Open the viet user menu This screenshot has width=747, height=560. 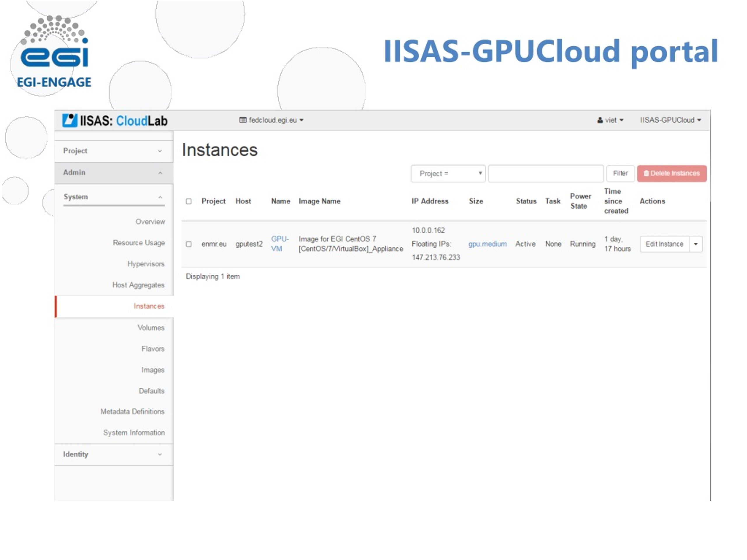coord(610,120)
